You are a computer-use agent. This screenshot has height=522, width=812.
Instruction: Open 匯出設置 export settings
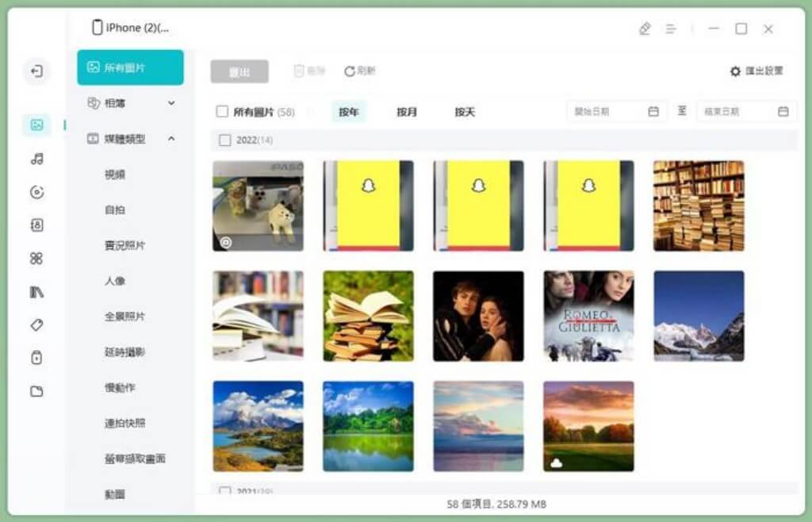click(756, 71)
